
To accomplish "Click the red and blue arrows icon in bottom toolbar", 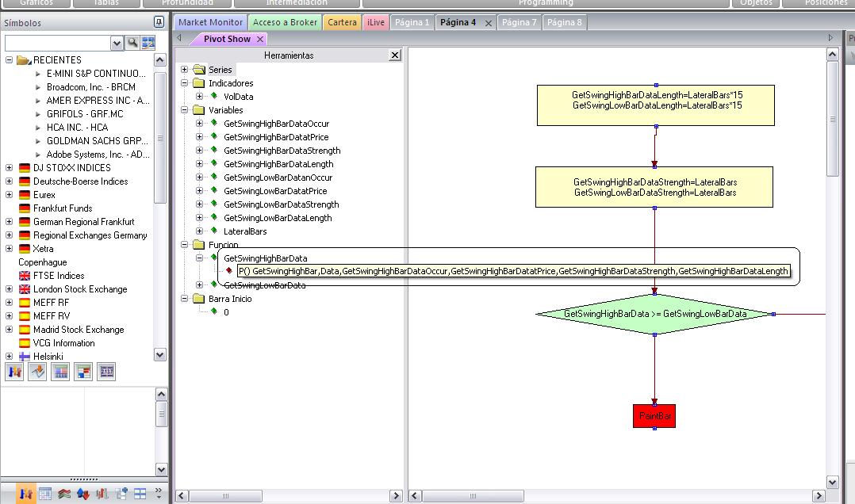I will coord(82,494).
